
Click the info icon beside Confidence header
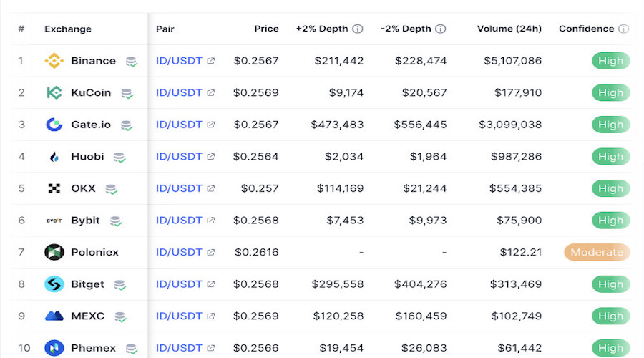tap(623, 29)
